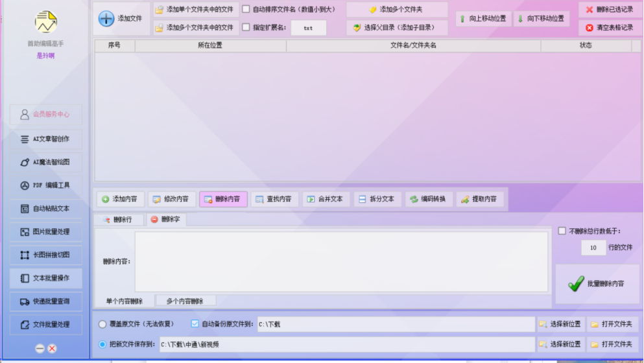Click the user name 是玲啊
Viewport: 644px width, 363px height.
pos(45,56)
